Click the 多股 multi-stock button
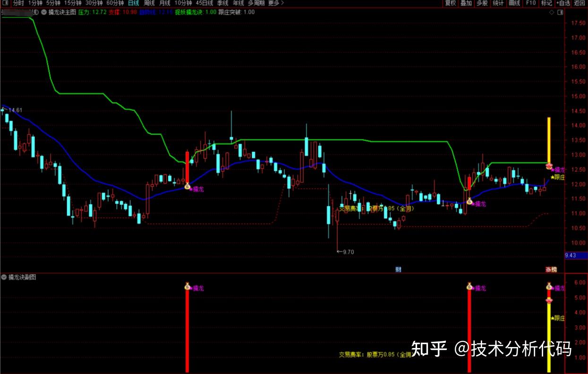 [x=482, y=3]
